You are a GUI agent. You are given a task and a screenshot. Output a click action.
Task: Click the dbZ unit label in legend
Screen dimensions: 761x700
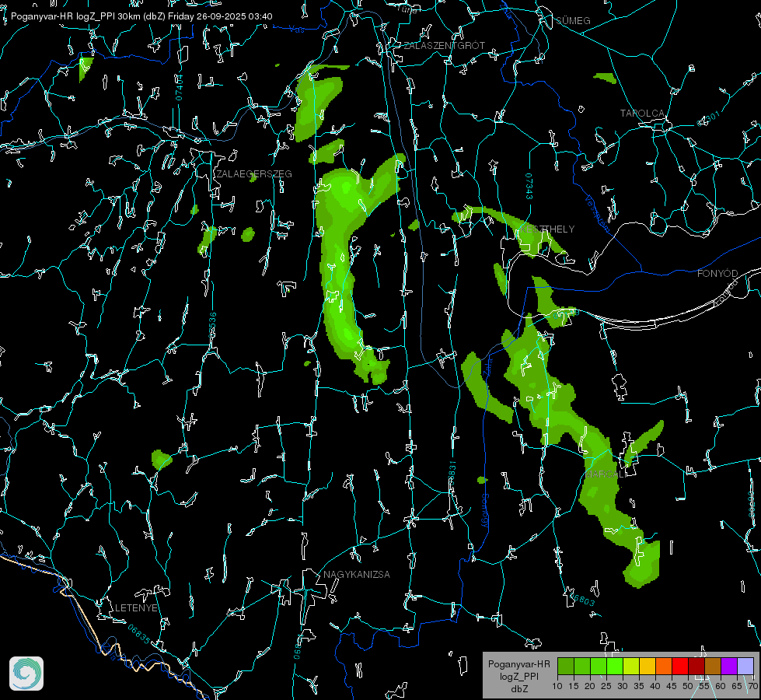coord(518,689)
